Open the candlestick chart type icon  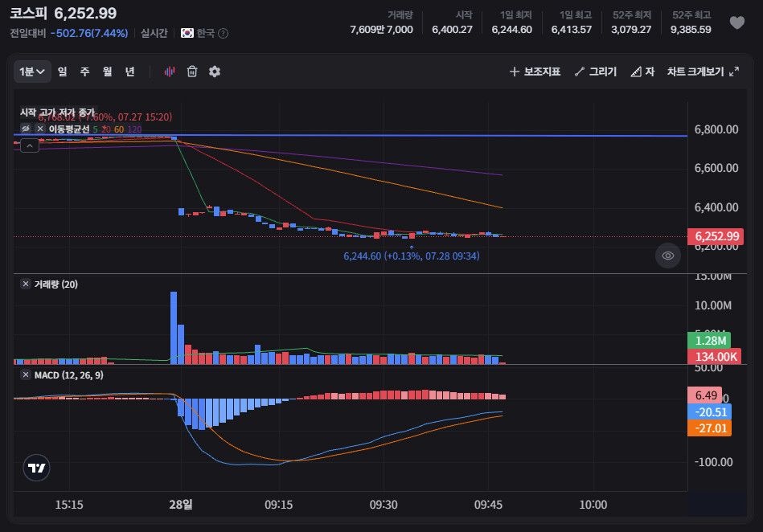point(170,72)
